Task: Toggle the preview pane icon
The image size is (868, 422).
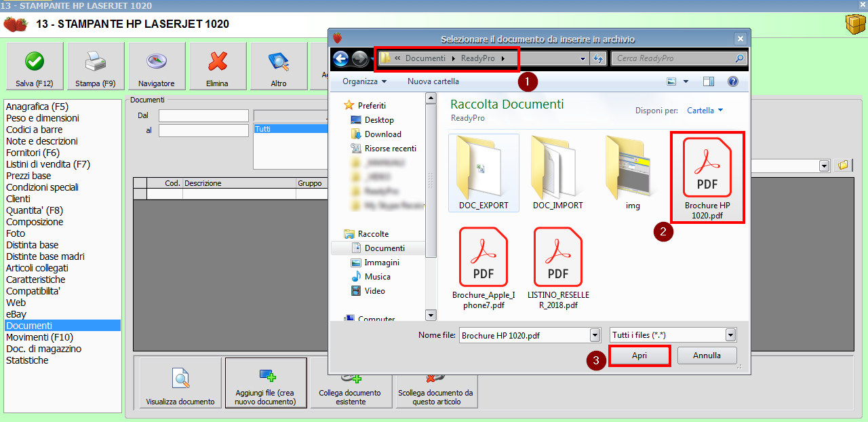Action: [709, 81]
